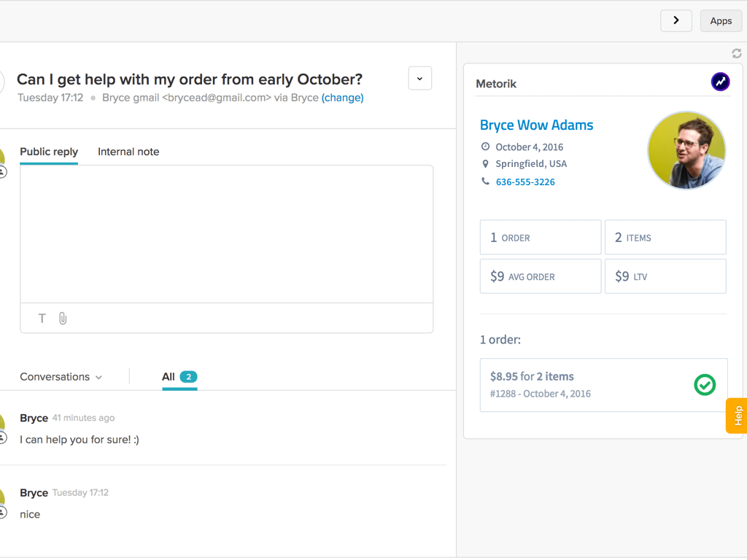This screenshot has width=747, height=560.
Task: Click the phone icon beside 636-555-3226
Action: (486, 182)
